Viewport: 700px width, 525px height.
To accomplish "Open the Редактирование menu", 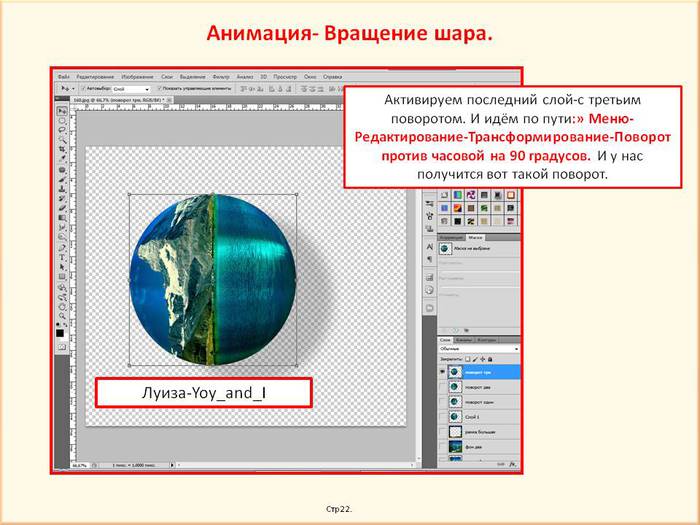I will (x=95, y=77).
